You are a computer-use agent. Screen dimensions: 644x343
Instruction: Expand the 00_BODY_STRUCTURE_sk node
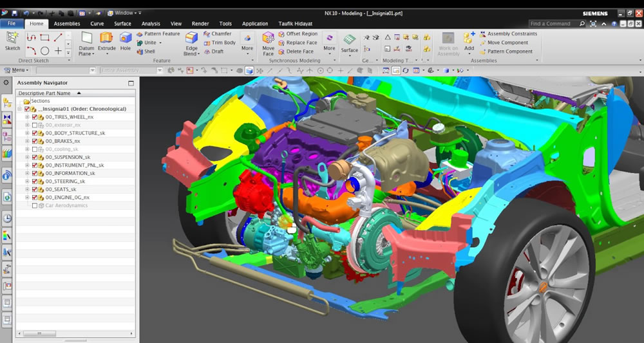click(x=27, y=133)
